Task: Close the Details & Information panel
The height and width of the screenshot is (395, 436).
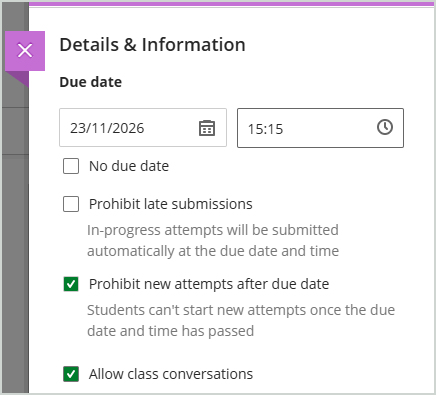Action: pos(25,51)
